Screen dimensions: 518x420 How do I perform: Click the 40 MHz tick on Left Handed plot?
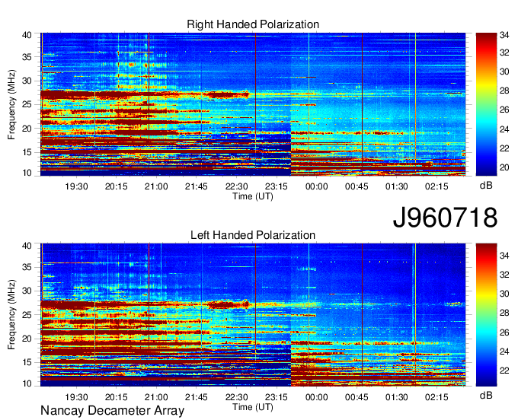coord(27,246)
